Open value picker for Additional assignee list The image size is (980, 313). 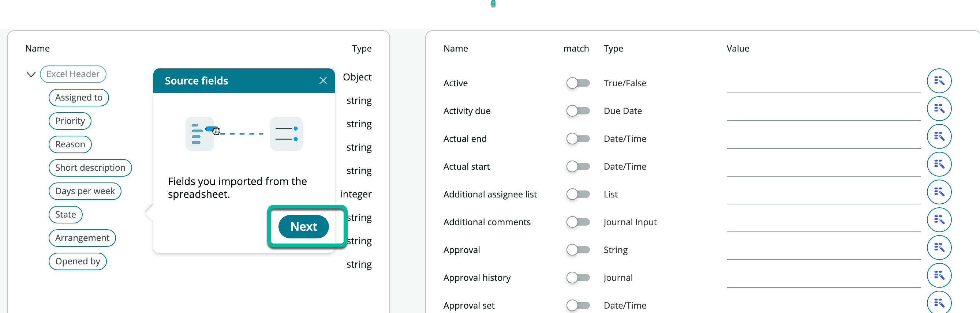click(x=939, y=192)
